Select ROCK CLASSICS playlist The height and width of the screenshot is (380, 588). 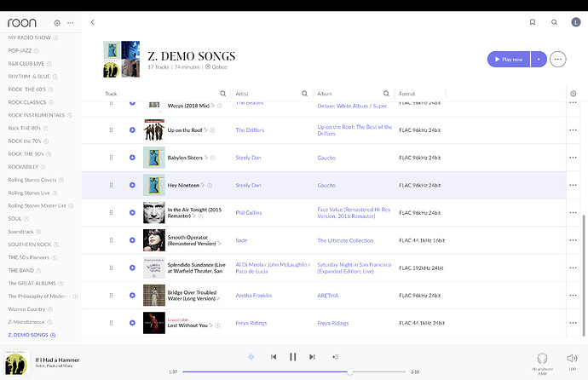pyautogui.click(x=27, y=102)
